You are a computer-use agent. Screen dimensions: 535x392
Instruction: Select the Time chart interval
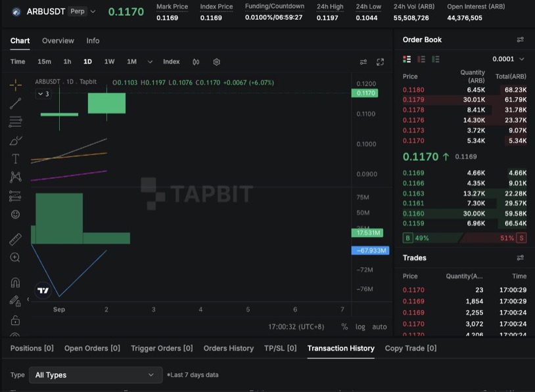(x=18, y=62)
